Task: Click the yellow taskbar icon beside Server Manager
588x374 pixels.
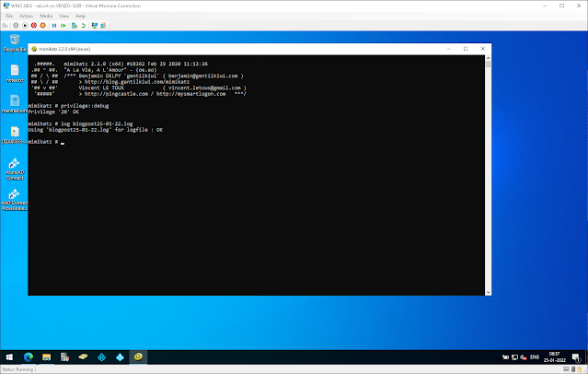Action: click(83, 357)
